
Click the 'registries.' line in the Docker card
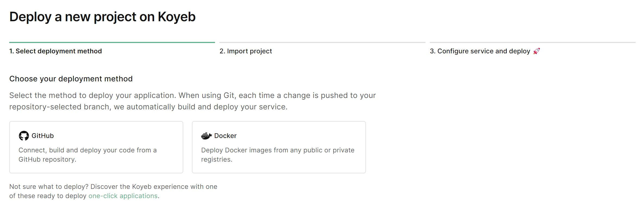(x=217, y=159)
